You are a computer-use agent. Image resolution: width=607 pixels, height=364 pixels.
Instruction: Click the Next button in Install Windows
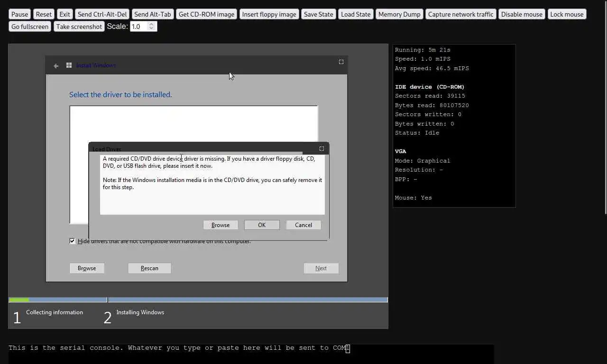point(321,268)
